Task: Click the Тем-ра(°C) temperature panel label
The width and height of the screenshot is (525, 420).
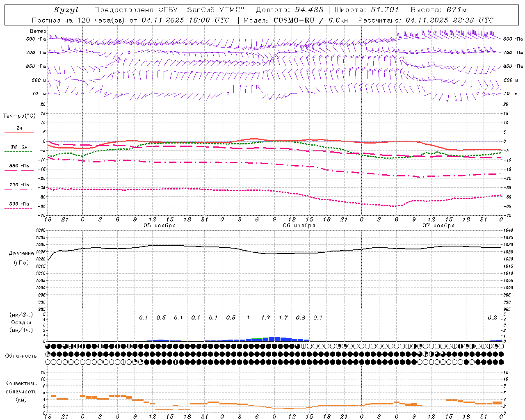Action: (x=19, y=116)
